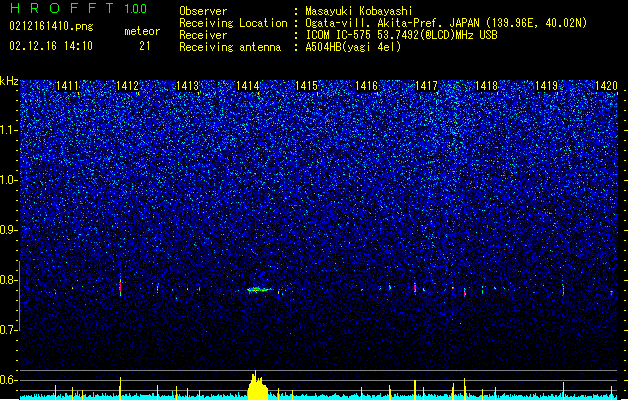This screenshot has height=400, width=629.
Task: Click the date stamp 02.12.16 14:10
Action: coord(51,46)
